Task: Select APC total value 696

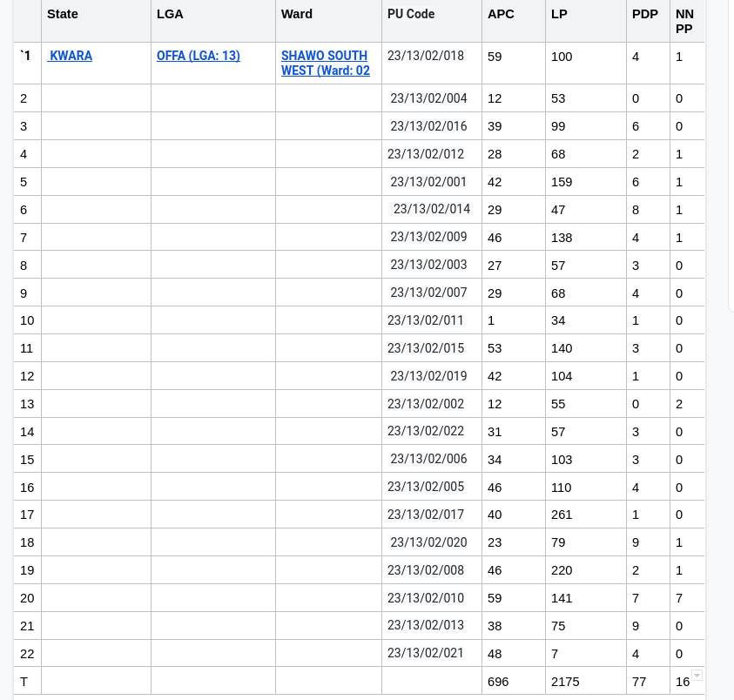Action: click(x=498, y=682)
